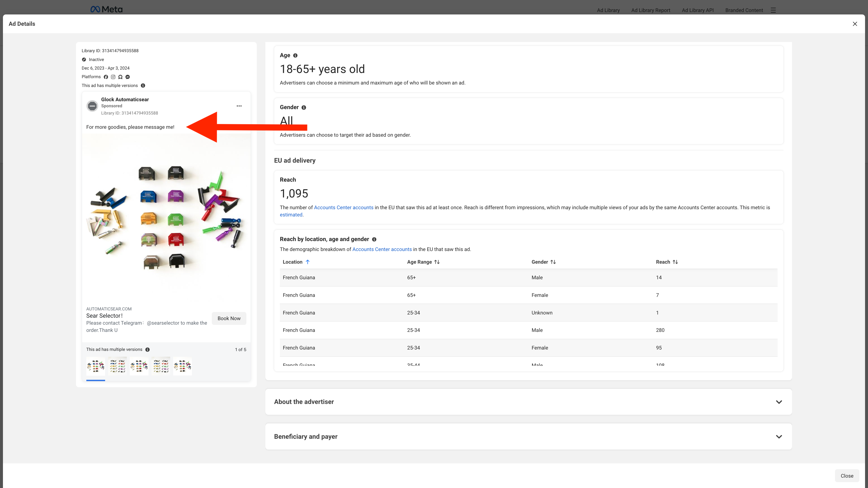Click the Messenger platform icon
Image resolution: width=868 pixels, height=488 pixels.
[128, 77]
